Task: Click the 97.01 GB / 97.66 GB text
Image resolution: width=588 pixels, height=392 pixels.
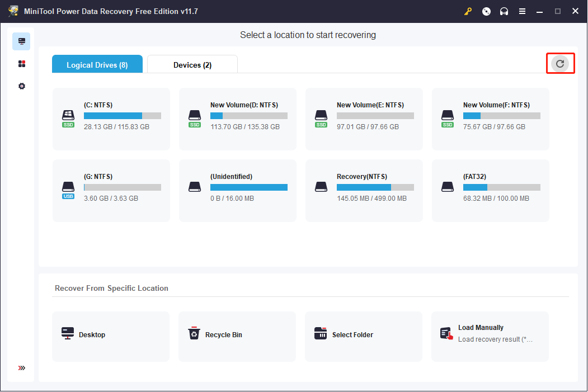Action: click(368, 127)
